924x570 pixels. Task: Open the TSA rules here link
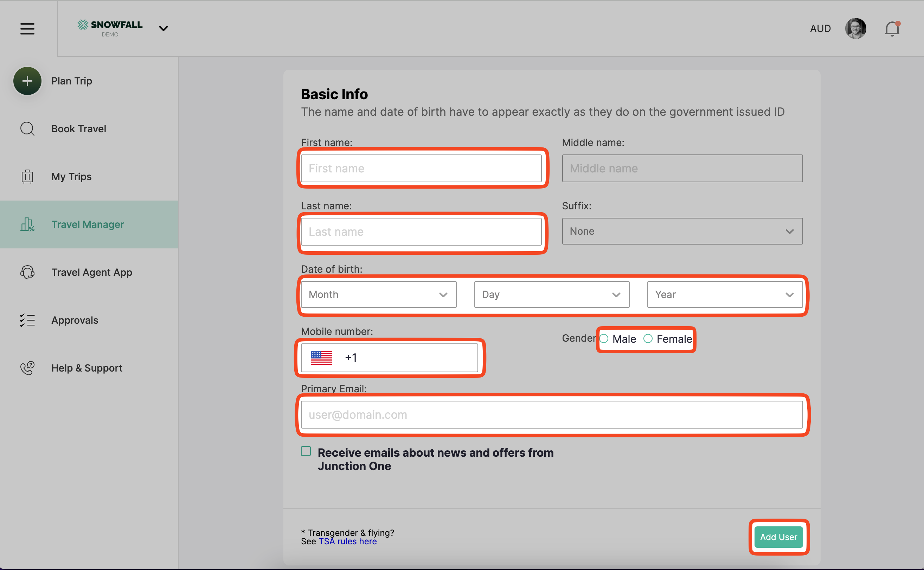347,541
